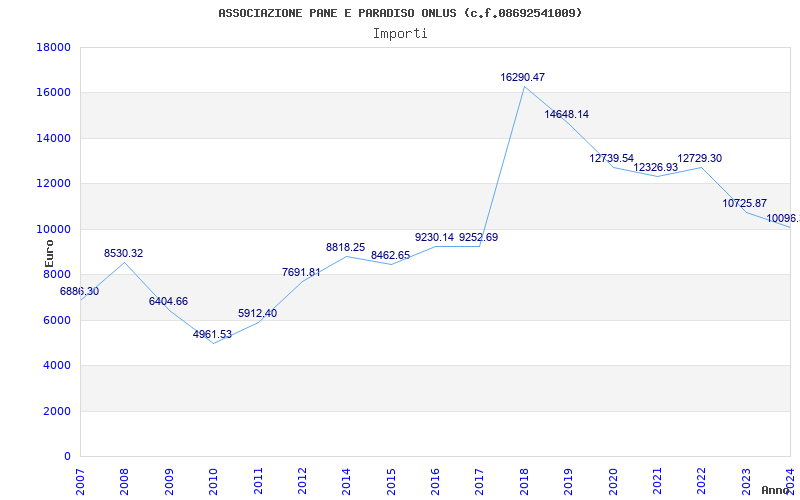This screenshot has height=500, width=800.
Task: Select the data label 16290.47
Action: 522,78
